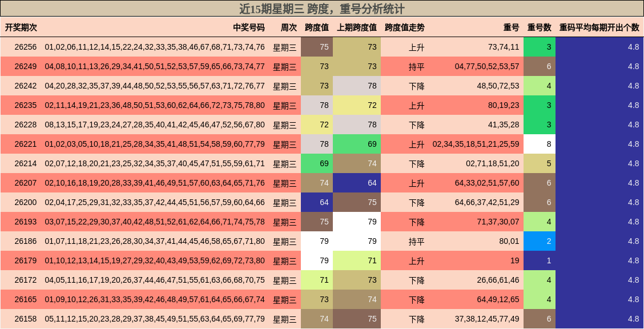This screenshot has width=644, height=329.
Task: Select draw number 26256
Action: (x=26, y=47)
